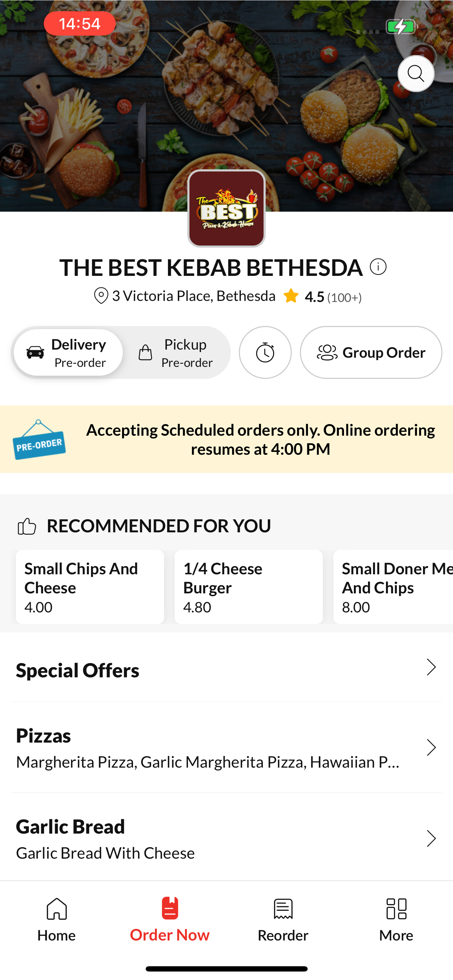Open the 4.5 rating reviews
The image size is (453, 980).
tap(333, 297)
